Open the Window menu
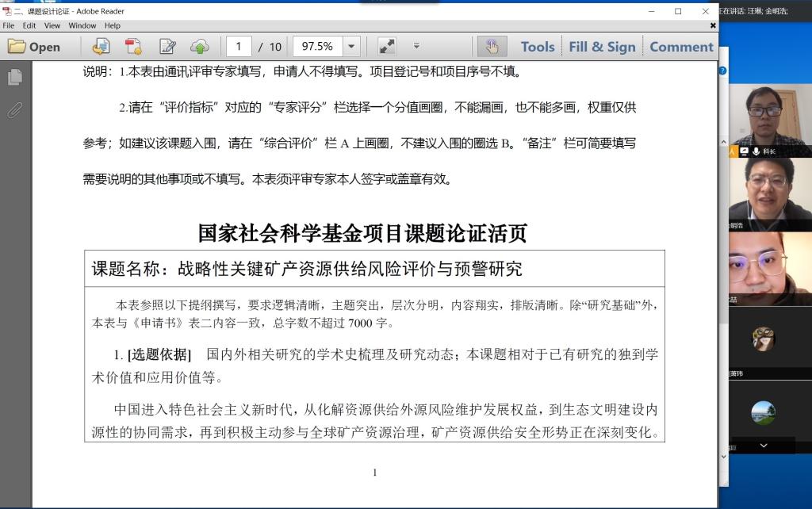The width and height of the screenshot is (812, 509). pyautogui.click(x=82, y=25)
